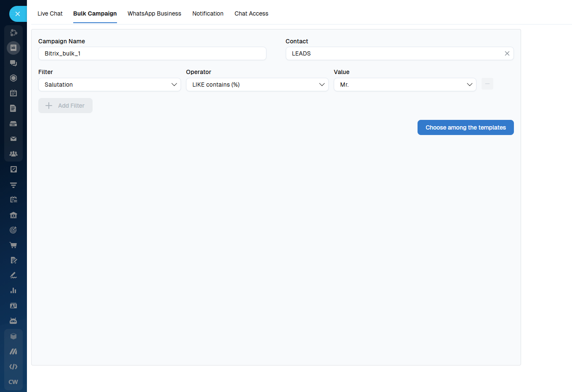Click the calendar icon in sidebar
The image size is (572, 392).
click(x=13, y=93)
